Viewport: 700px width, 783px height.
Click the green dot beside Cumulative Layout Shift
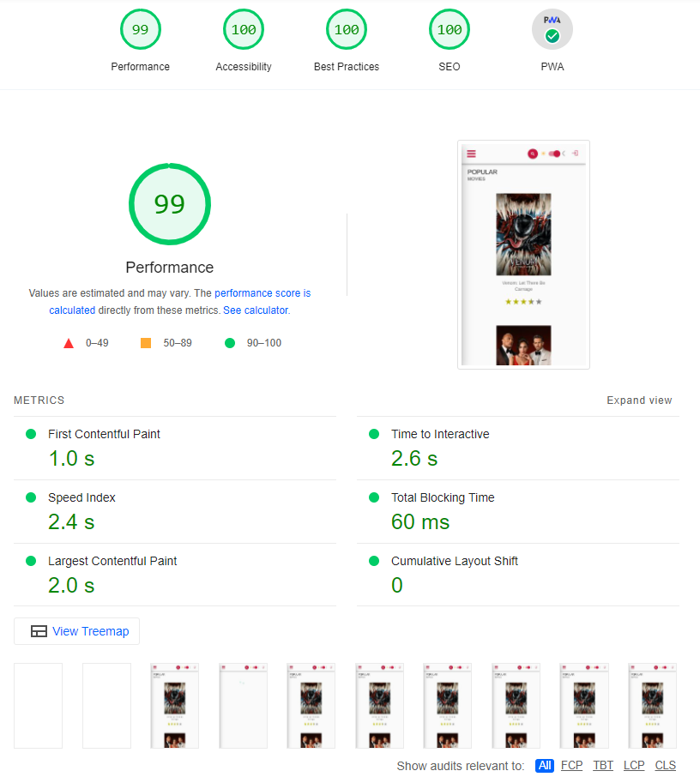(373, 561)
